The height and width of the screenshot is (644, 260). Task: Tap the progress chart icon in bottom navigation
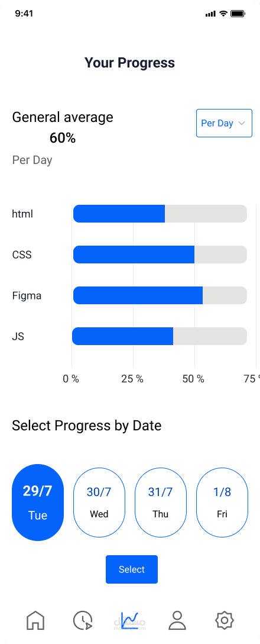pos(130,620)
